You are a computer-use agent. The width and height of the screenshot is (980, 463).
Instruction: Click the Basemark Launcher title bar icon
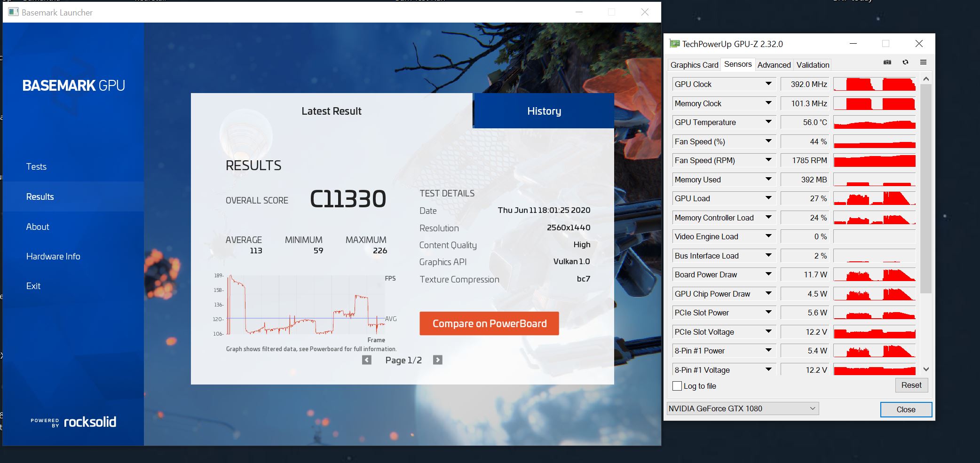[x=13, y=12]
